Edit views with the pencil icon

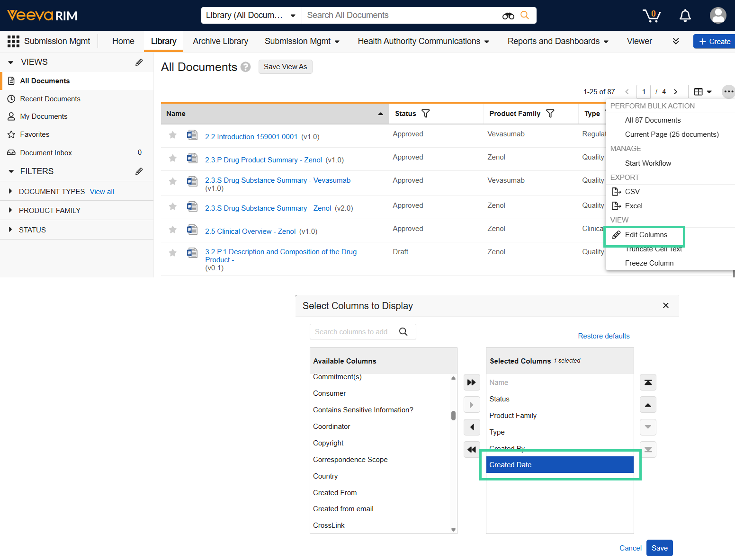[x=139, y=62]
